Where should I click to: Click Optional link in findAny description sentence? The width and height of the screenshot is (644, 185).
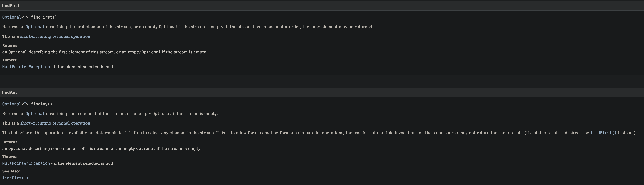click(x=35, y=114)
